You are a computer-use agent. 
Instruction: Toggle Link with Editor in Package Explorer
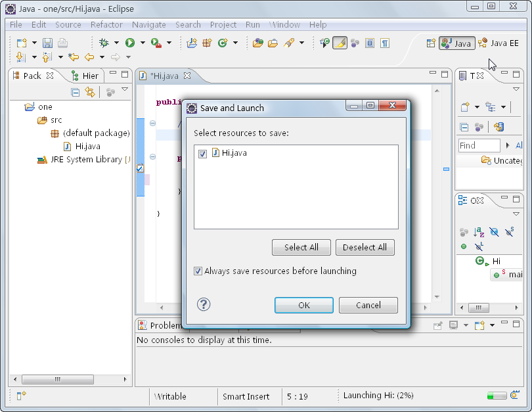90,93
